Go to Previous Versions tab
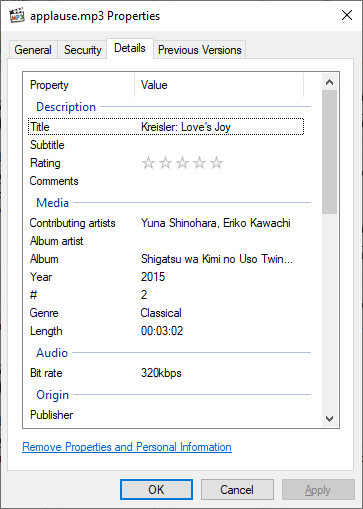 pyautogui.click(x=200, y=50)
